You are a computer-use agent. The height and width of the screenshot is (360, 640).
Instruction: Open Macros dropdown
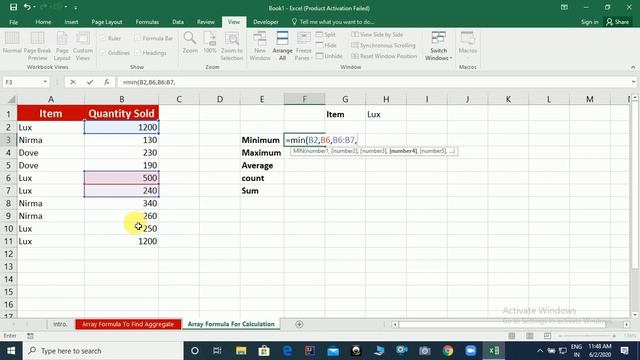(x=468, y=46)
